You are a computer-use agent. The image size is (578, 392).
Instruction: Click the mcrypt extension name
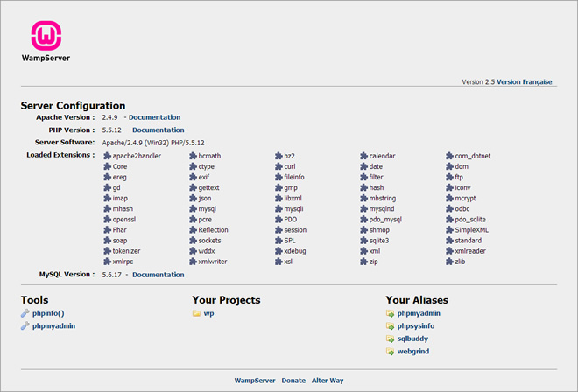[465, 199]
